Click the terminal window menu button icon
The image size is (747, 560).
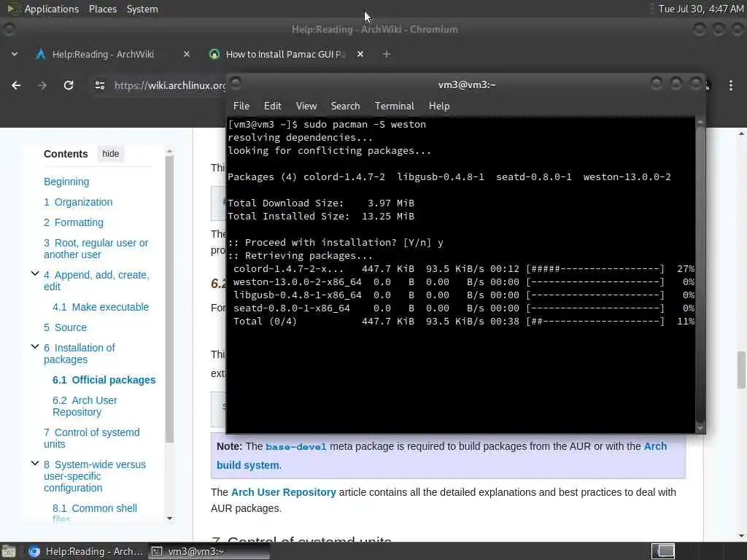click(x=236, y=82)
